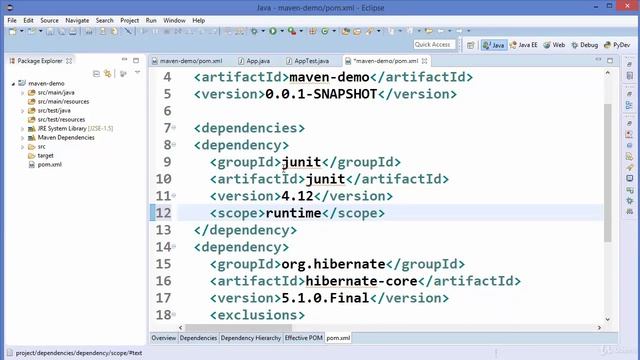Click the editor horizontal scrollbar thumb
The image size is (640, 360).
click(x=239, y=327)
